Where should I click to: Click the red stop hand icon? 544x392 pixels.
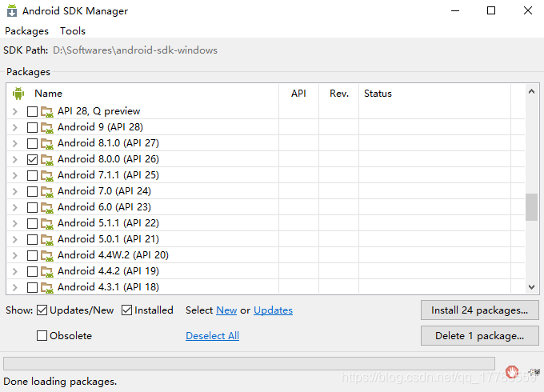click(512, 372)
